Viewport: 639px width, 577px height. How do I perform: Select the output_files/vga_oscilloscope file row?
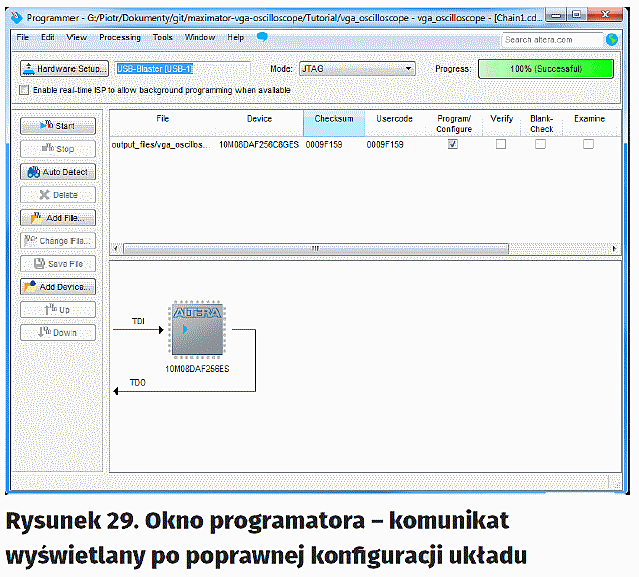click(x=160, y=145)
